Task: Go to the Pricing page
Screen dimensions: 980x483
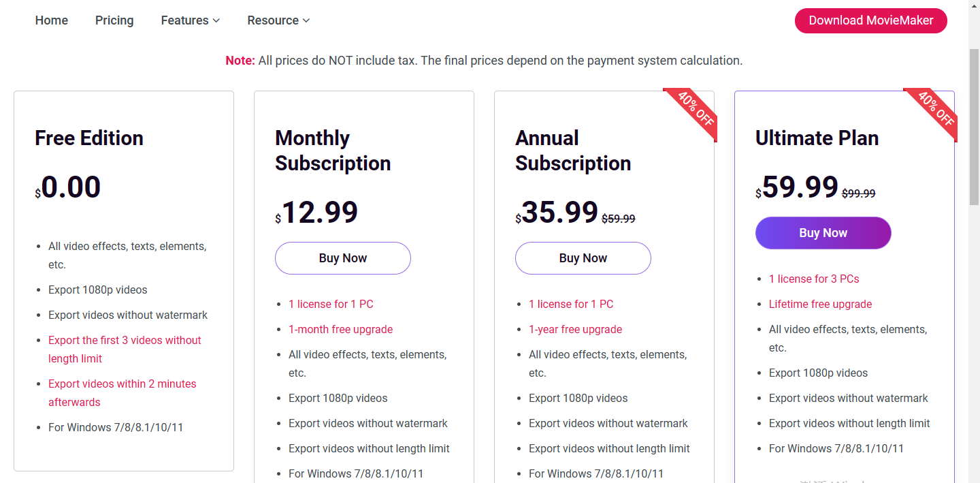Action: (x=114, y=20)
